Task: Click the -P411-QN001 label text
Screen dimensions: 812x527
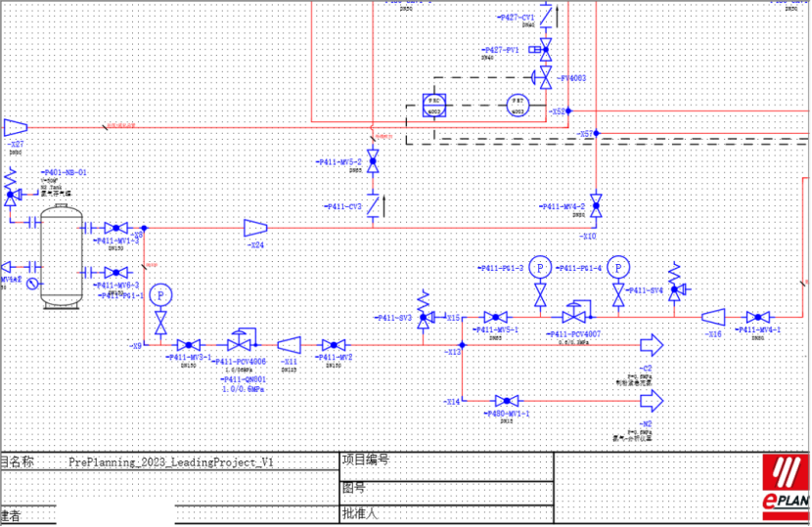Action: [244, 379]
